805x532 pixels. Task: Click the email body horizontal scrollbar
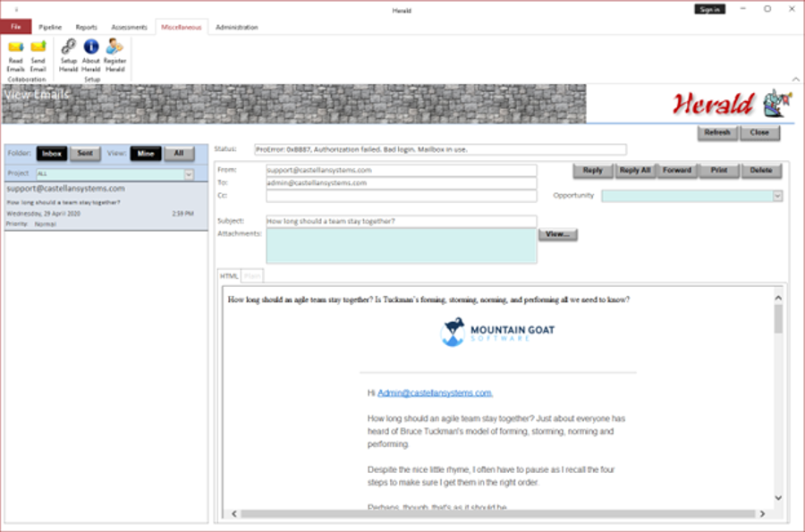(x=497, y=513)
